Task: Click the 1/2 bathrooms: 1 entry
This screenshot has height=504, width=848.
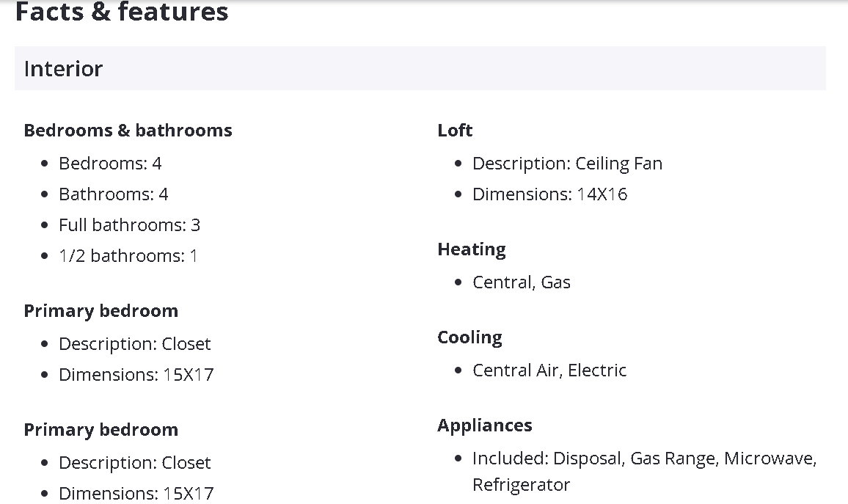Action: click(128, 256)
